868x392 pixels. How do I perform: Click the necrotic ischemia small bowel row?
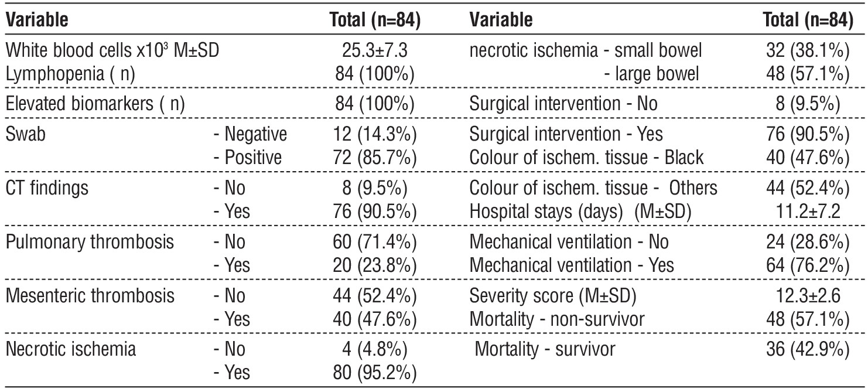[x=659, y=51]
